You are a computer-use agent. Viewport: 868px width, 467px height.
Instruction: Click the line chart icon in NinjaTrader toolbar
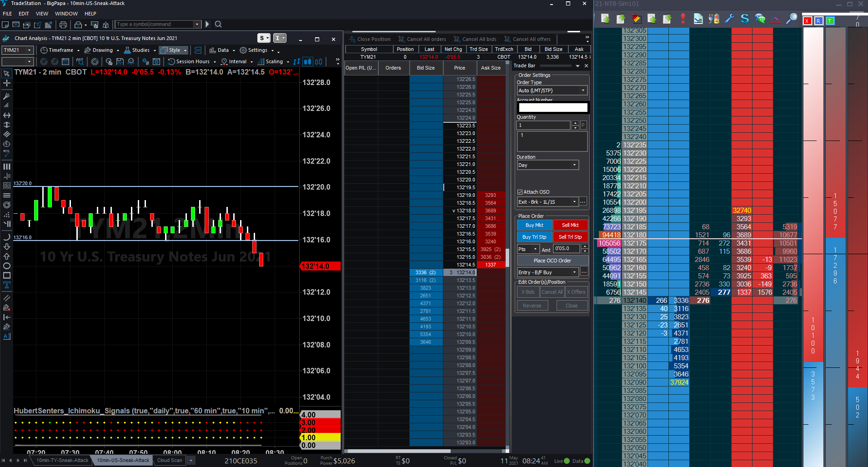tap(776, 19)
